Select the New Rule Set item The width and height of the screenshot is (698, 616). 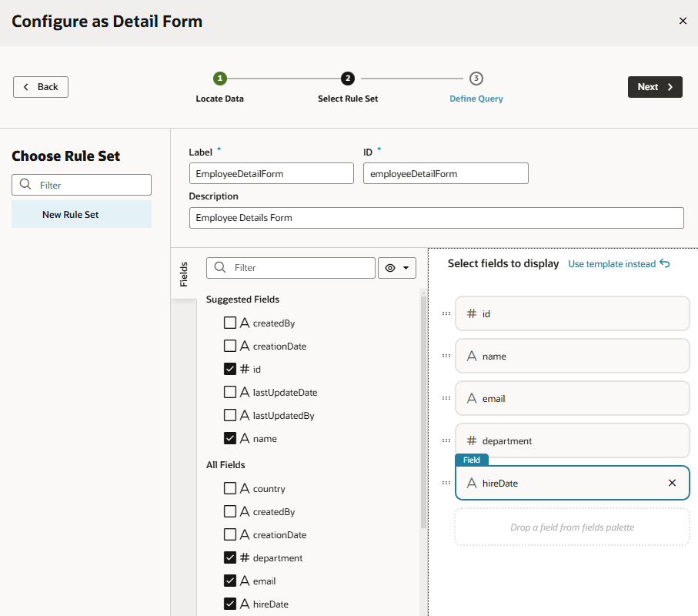(x=71, y=215)
